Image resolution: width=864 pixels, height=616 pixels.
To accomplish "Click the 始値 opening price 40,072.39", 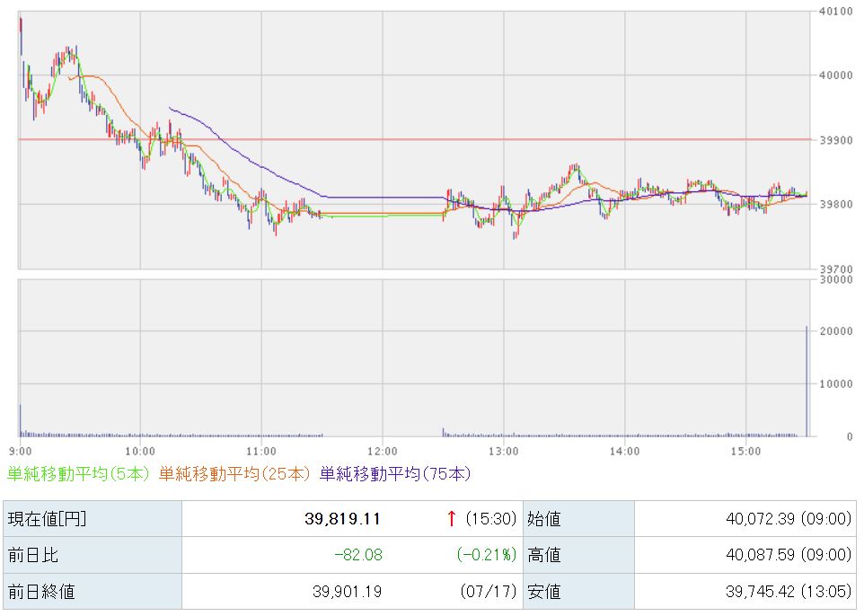I will pyautogui.click(x=761, y=518).
